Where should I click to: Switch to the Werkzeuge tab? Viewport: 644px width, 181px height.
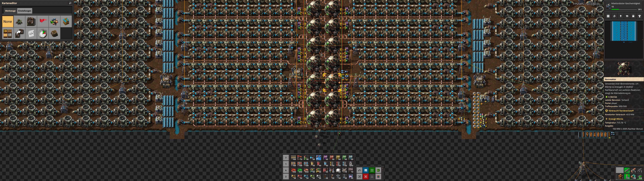click(10, 11)
